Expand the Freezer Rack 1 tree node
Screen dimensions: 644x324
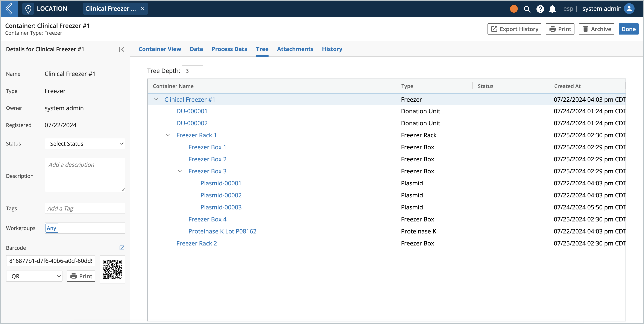pyautogui.click(x=168, y=135)
